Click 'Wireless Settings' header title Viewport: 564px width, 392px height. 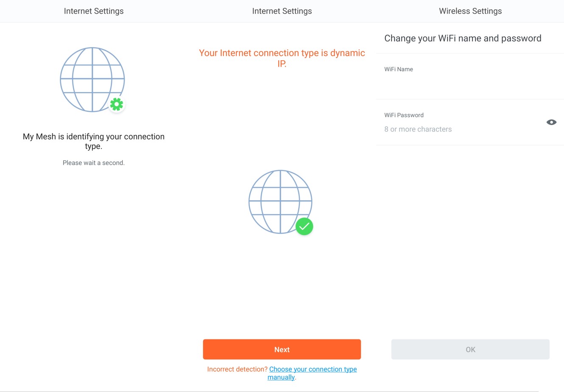(470, 11)
